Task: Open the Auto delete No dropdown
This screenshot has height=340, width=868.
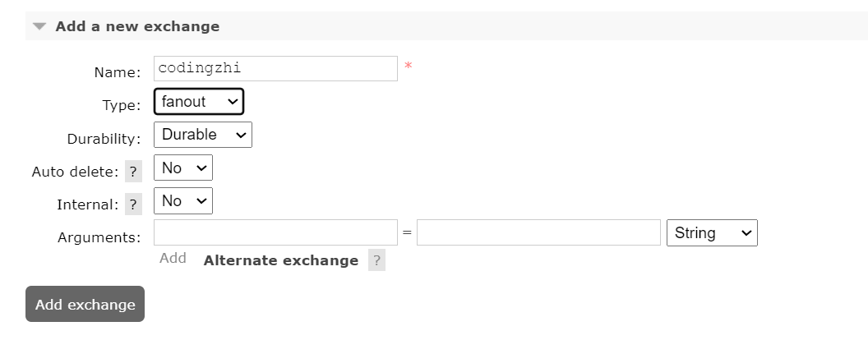Action: (183, 168)
